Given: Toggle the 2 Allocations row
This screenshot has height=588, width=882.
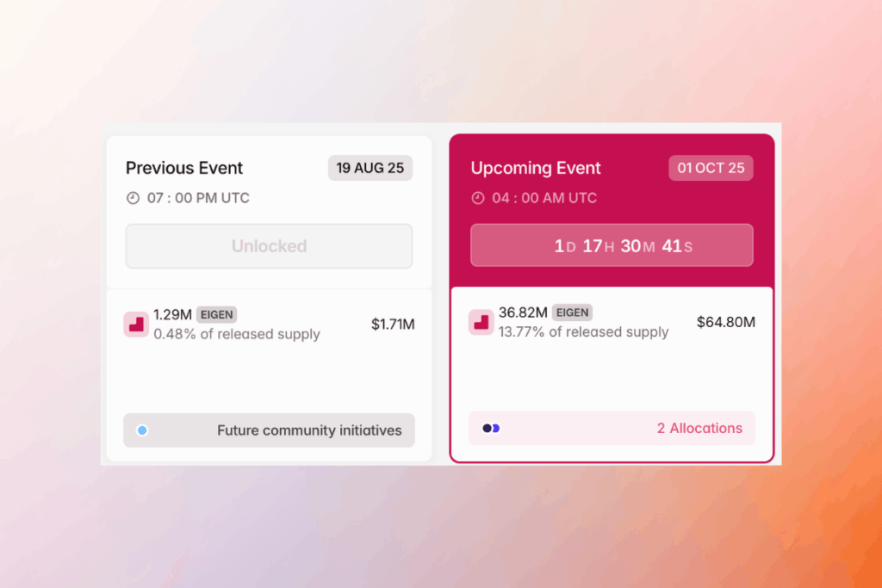Looking at the screenshot, I should click(x=612, y=428).
